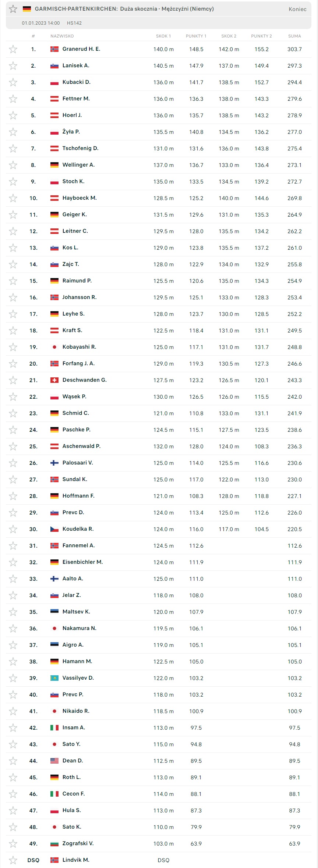Click Kazakhstan flag beside Vassilyev D.
The image size is (318, 868).
pyautogui.click(x=54, y=678)
